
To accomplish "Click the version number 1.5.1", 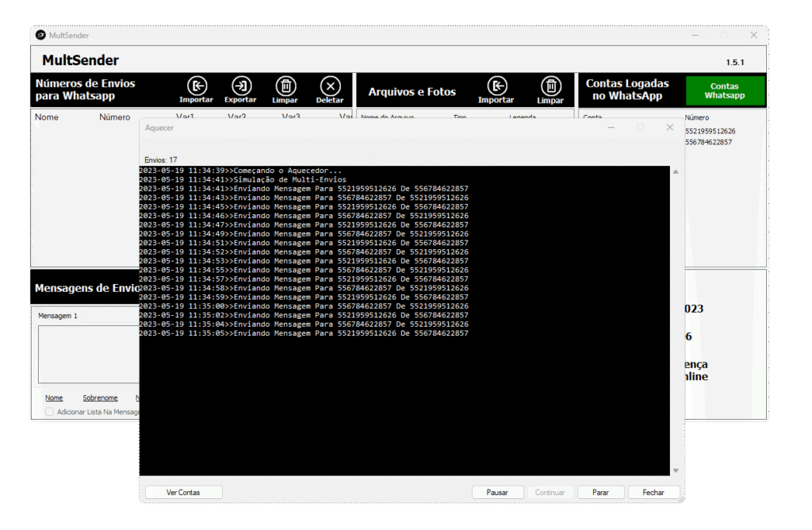I will 735,62.
